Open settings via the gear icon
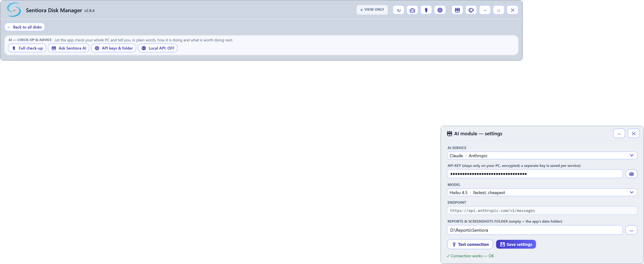The width and height of the screenshot is (644, 264). coord(440,10)
